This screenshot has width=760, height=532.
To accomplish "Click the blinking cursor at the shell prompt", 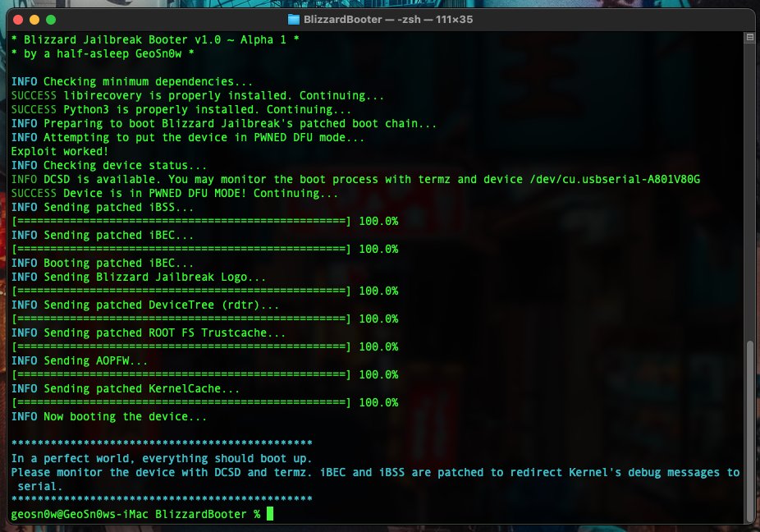I will pos(270,514).
